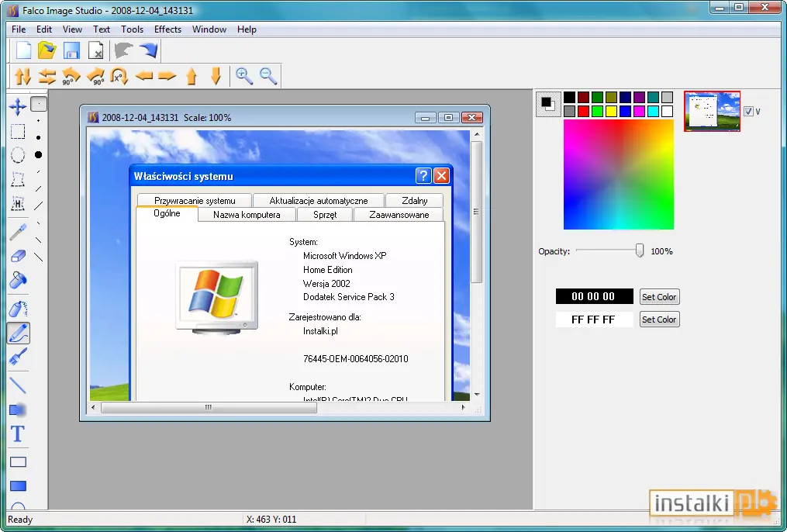Flip image horizontally

coord(47,76)
